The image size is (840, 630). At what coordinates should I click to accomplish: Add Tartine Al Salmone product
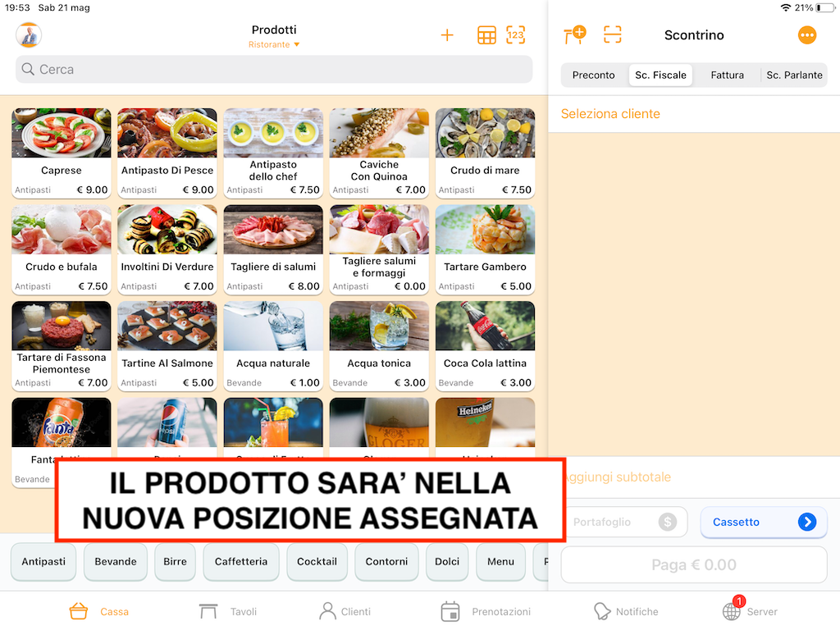[167, 346]
